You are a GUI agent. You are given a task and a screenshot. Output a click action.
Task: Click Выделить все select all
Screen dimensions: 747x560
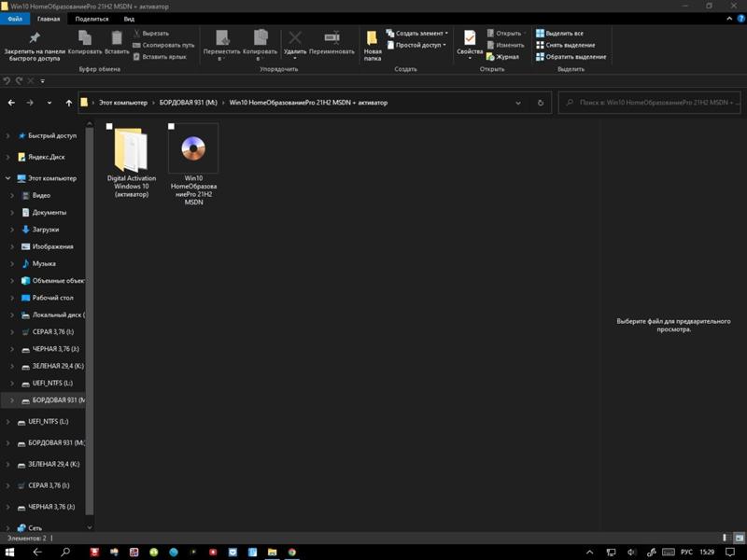pyautogui.click(x=559, y=34)
